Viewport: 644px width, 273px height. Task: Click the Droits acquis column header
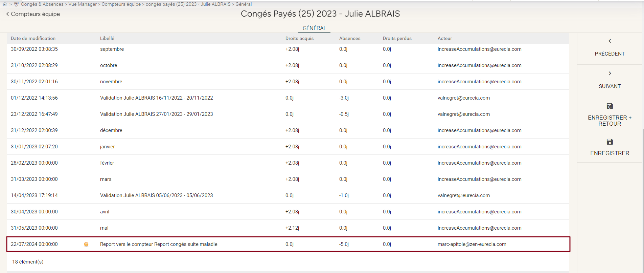pos(299,39)
